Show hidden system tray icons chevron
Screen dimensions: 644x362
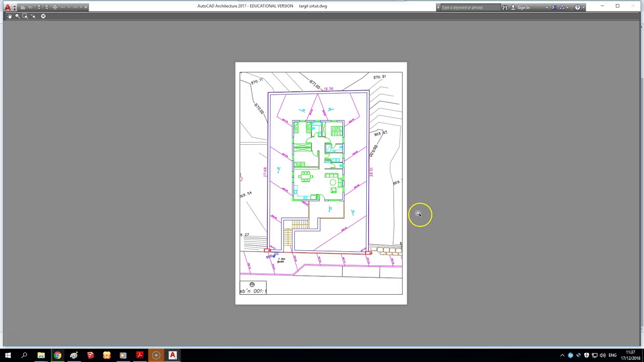[x=562, y=355]
